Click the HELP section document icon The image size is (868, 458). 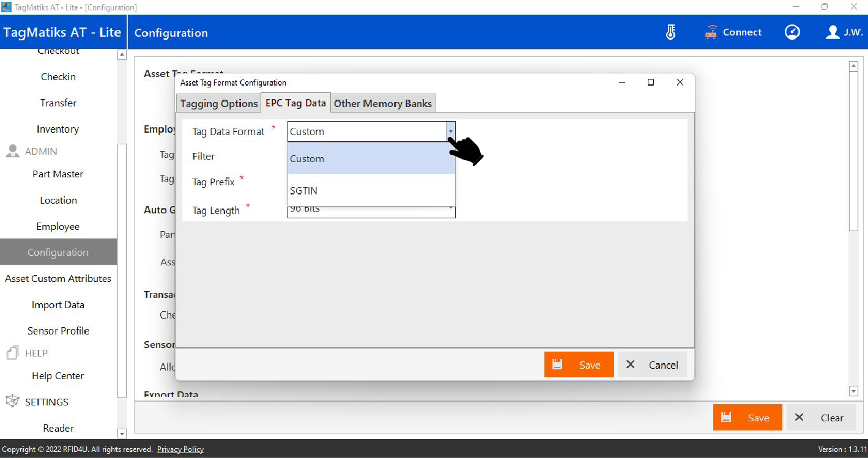[x=12, y=353]
